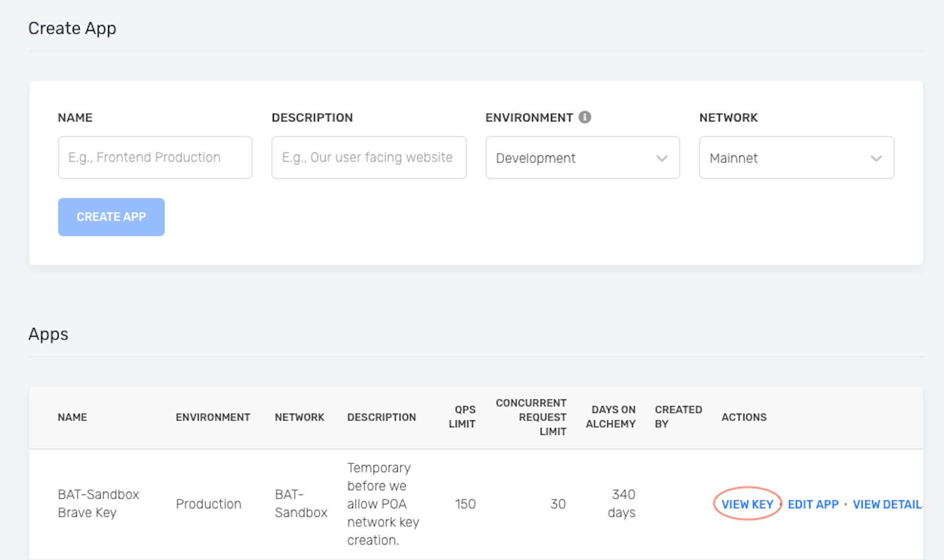The image size is (944, 560).
Task: Click the black redacted color swatch in row
Action: pyautogui.click(x=676, y=504)
